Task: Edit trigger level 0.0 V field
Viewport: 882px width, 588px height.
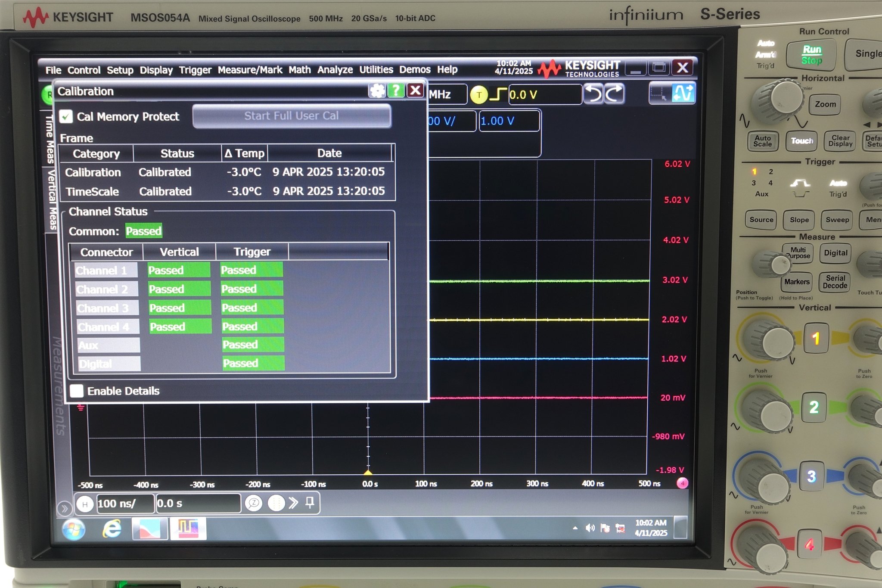Action: click(544, 94)
